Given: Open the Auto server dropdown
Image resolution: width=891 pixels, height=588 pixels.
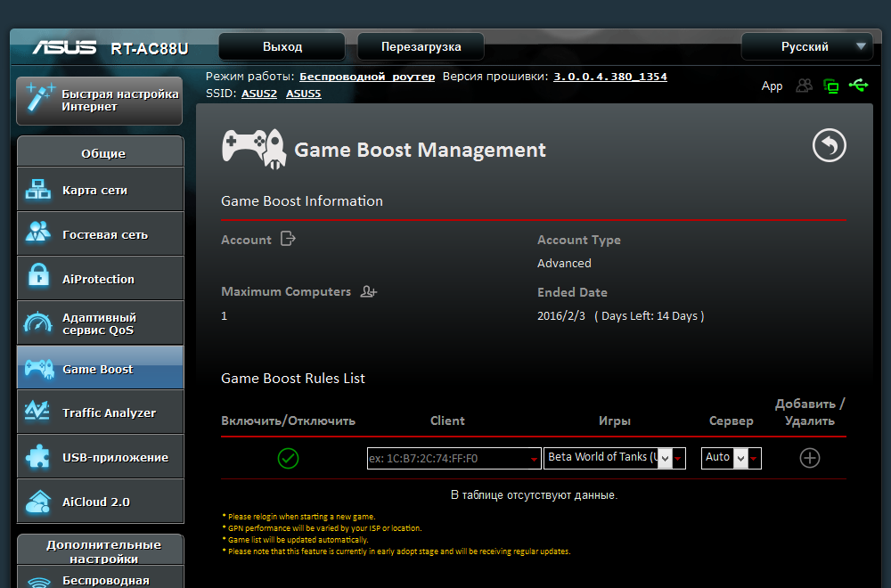Looking at the screenshot, I should click(731, 458).
